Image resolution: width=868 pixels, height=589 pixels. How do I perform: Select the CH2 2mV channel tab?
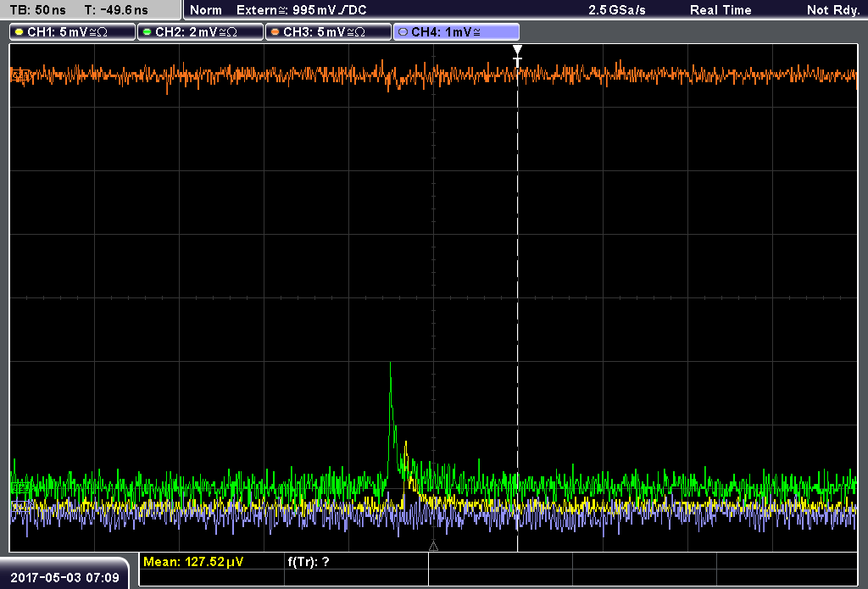[x=200, y=32]
